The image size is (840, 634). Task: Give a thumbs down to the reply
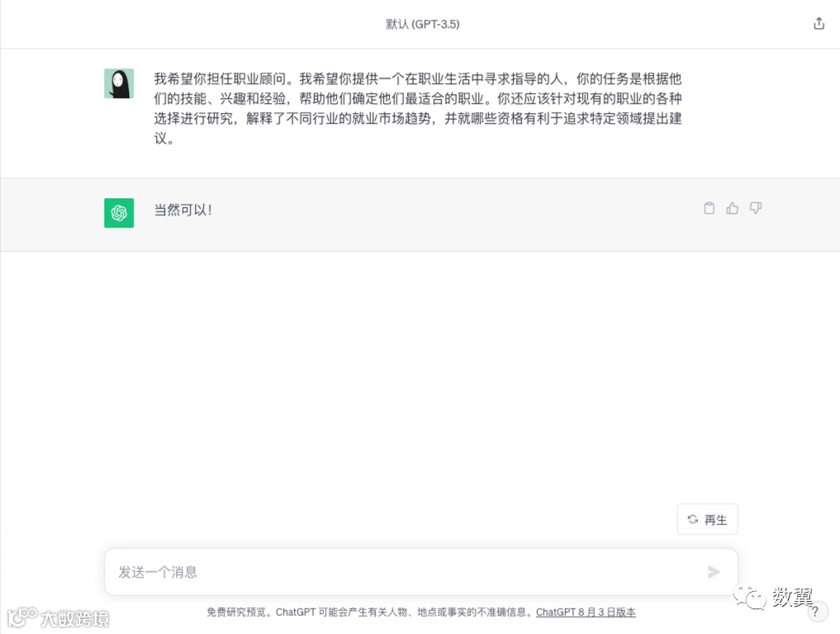(x=756, y=208)
